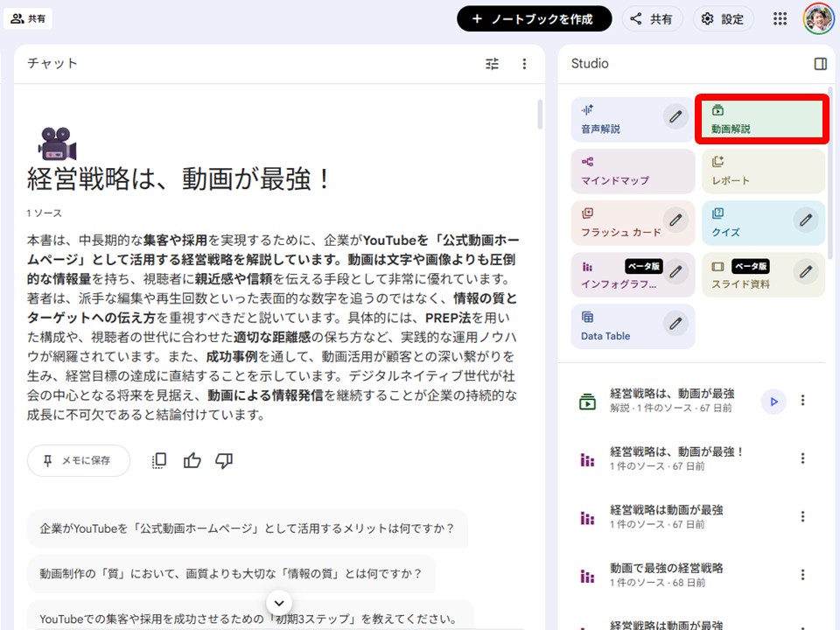The width and height of the screenshot is (840, 630).
Task: Select suggested question about 公式動画ホームページ merits
Action: (248, 528)
